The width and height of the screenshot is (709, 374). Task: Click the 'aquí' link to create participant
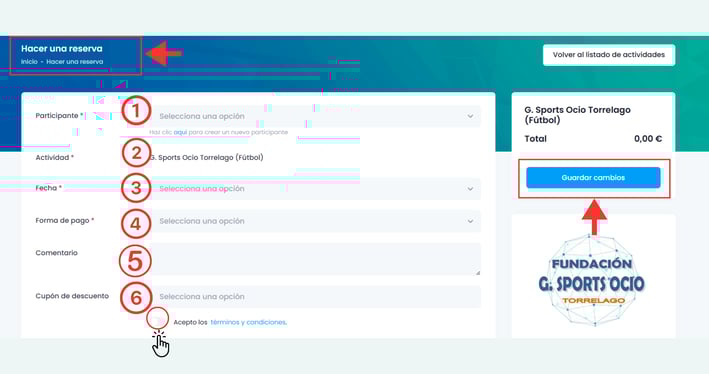click(x=180, y=133)
